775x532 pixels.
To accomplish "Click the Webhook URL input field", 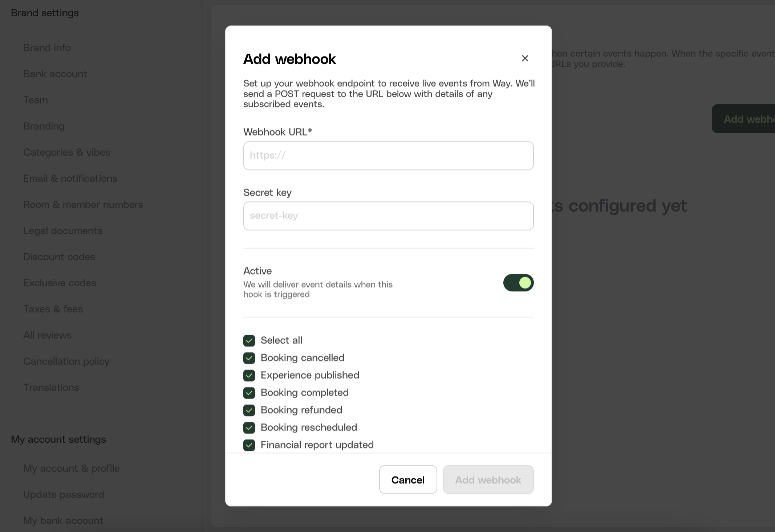I will [x=388, y=156].
